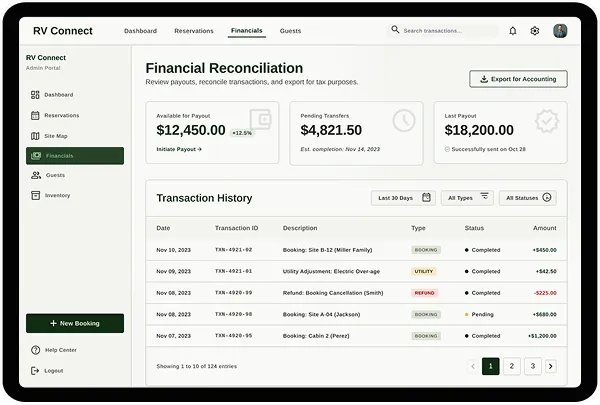Select Refund: Booking Cancellation (Smith) row

(x=356, y=293)
